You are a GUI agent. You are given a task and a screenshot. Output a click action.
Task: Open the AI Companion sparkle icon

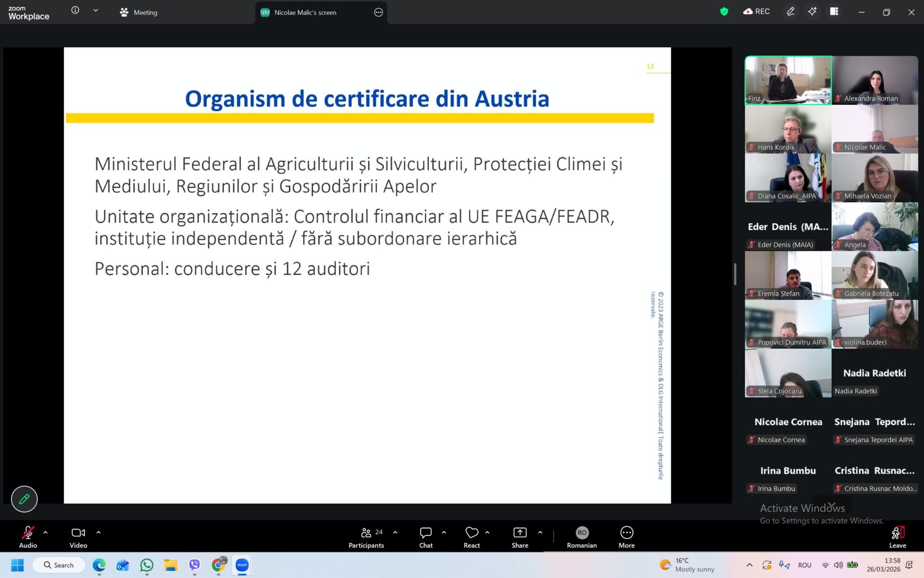coord(812,12)
